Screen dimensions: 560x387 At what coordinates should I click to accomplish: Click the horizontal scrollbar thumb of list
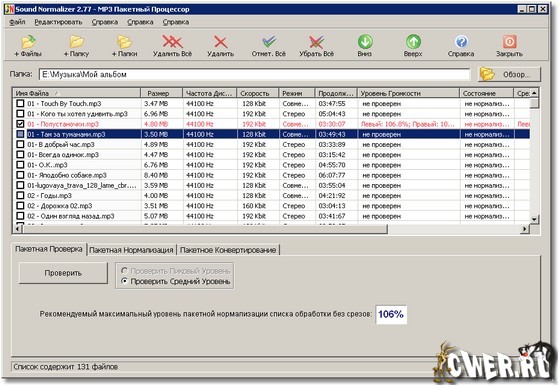[x=205, y=229]
